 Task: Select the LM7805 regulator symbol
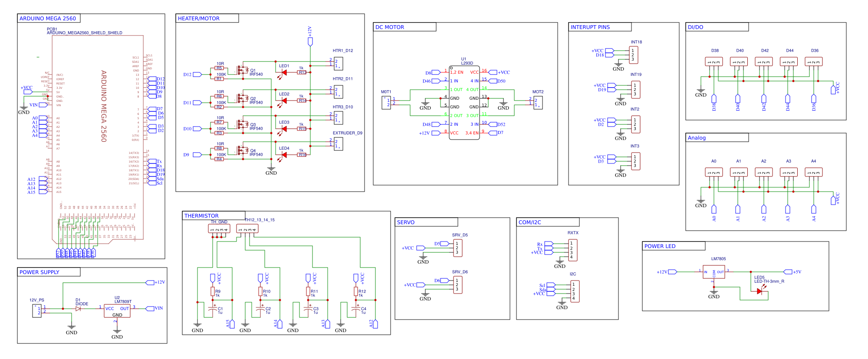(714, 272)
